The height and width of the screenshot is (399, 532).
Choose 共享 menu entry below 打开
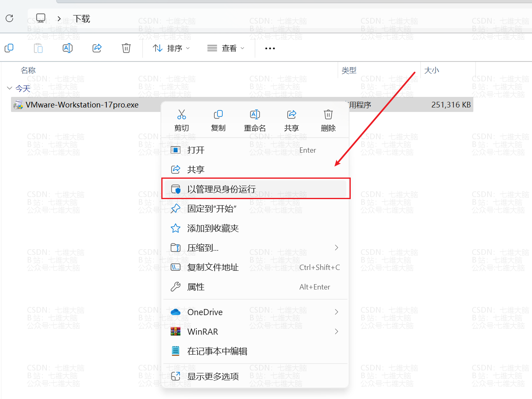255,169
